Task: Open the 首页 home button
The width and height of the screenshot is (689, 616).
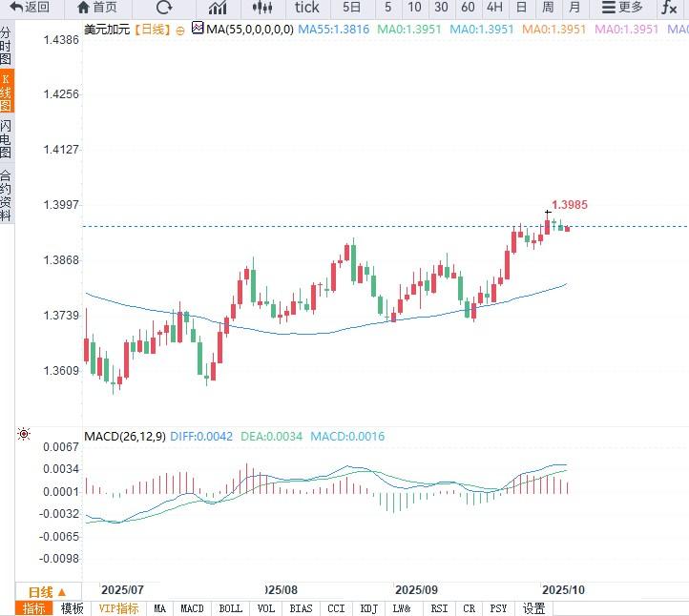Action: click(97, 8)
